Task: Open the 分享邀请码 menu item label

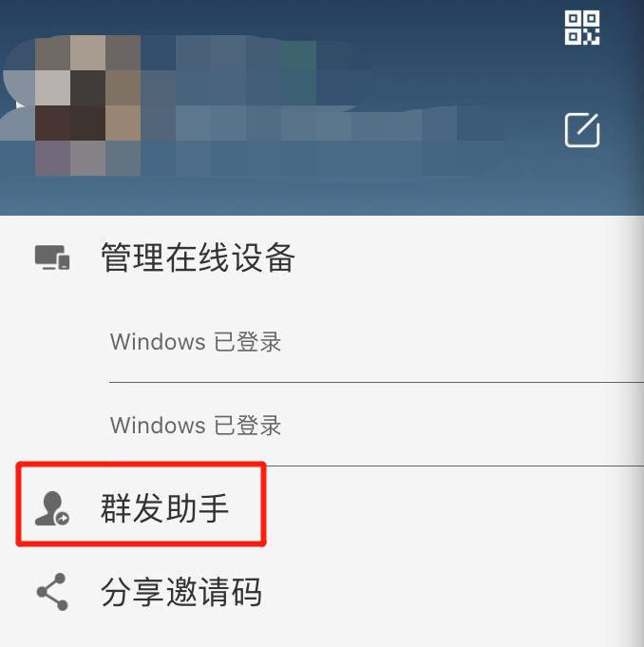Action: (x=181, y=592)
